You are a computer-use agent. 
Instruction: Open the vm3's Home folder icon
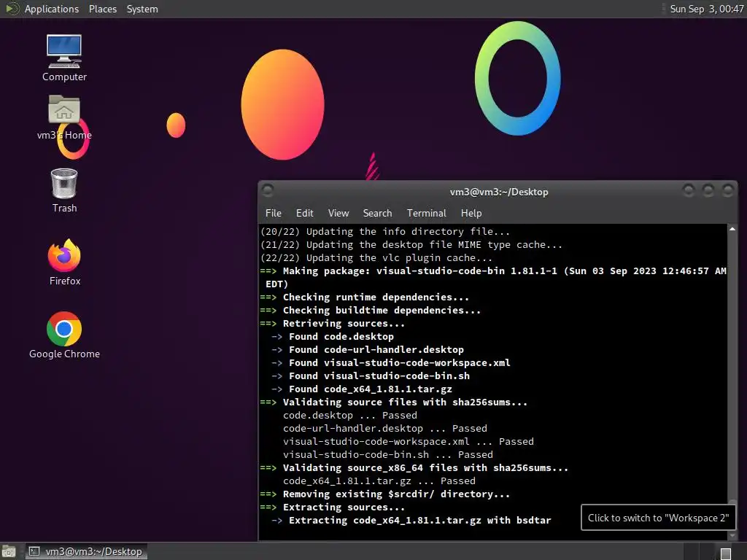click(x=64, y=117)
